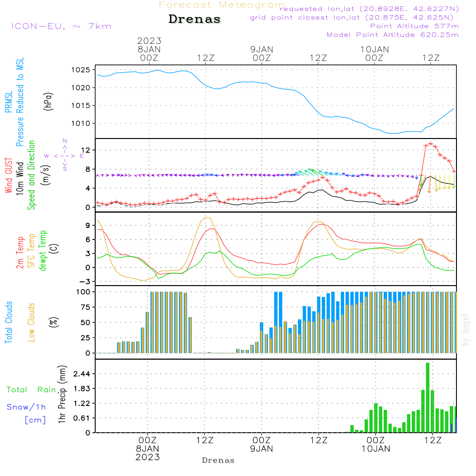This screenshot has height=476, width=476.
Task: Click the blue snow bar at chart end
Action: click(456, 425)
